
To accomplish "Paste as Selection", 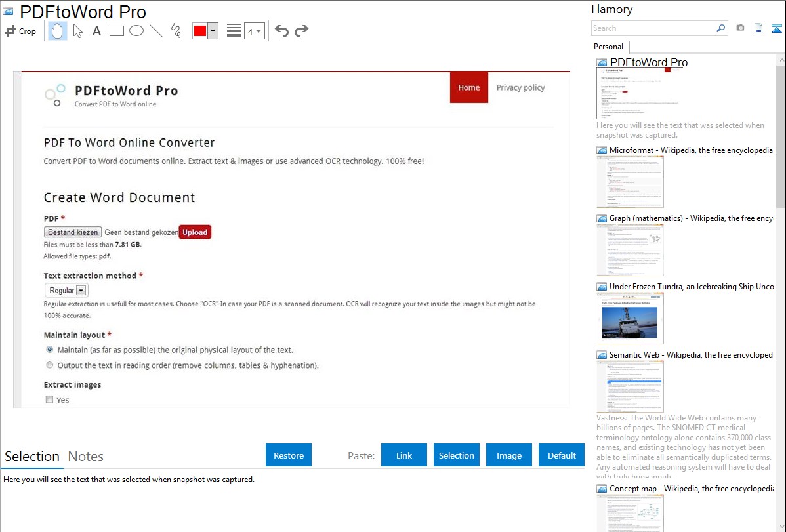I will (x=457, y=455).
